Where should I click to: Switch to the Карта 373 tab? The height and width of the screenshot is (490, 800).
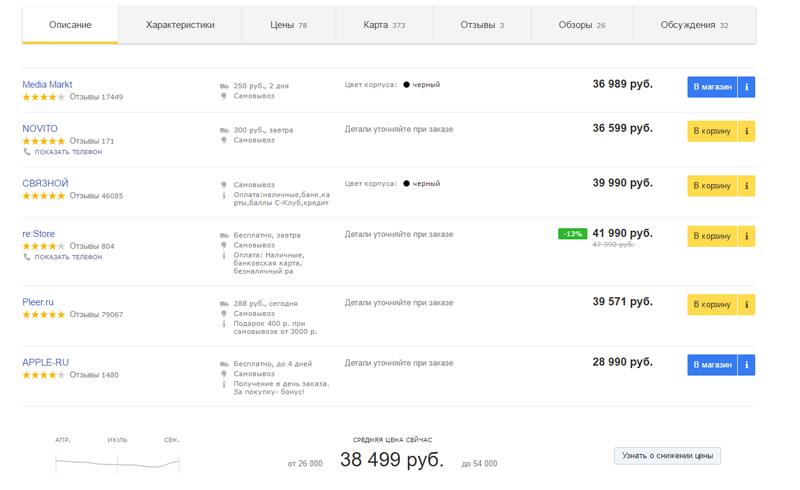pyautogui.click(x=384, y=25)
